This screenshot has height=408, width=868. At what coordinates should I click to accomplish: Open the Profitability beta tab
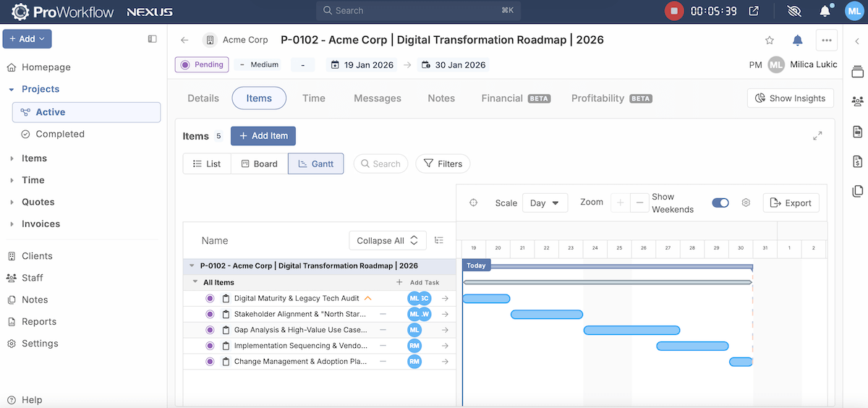pos(611,98)
